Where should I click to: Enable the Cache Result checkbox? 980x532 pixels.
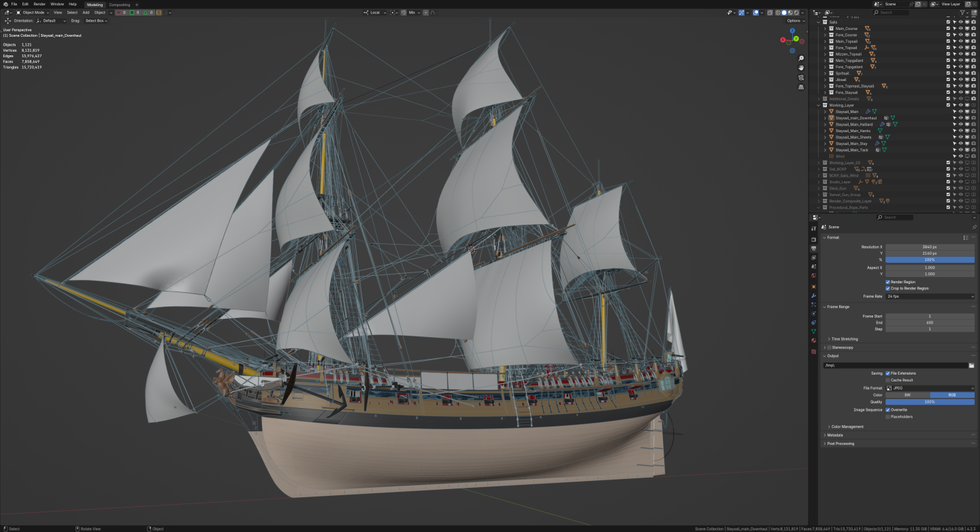[x=887, y=380]
